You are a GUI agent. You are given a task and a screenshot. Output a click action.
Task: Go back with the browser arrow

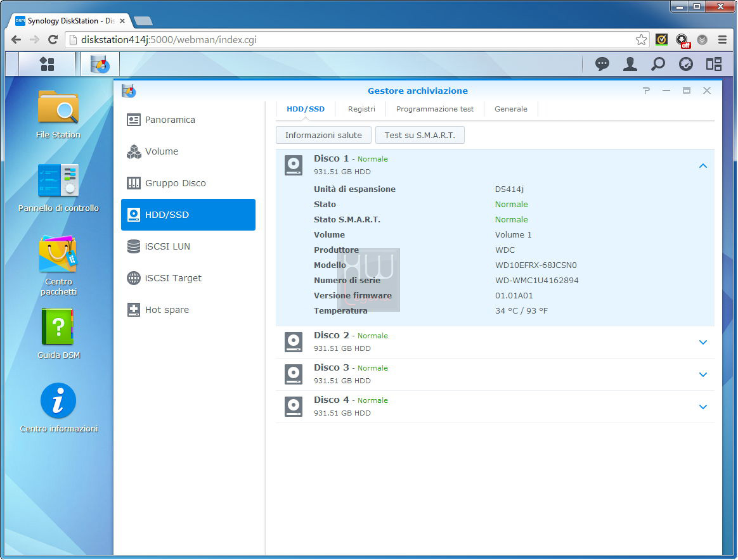click(16, 39)
